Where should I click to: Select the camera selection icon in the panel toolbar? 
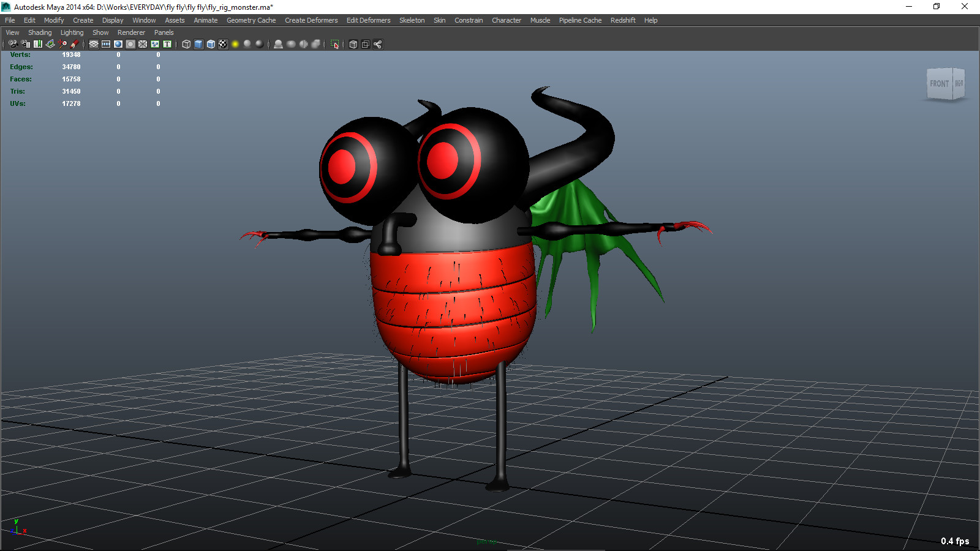[13, 44]
